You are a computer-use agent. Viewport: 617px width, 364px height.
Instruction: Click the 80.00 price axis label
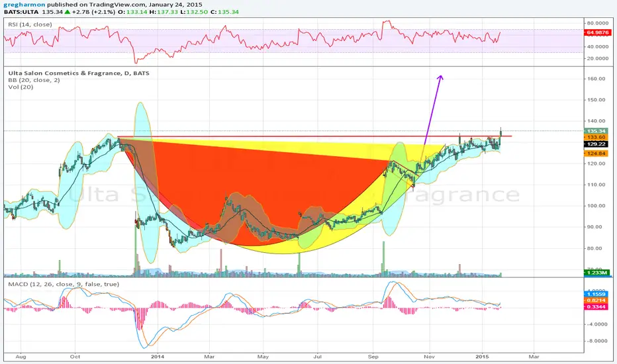(596, 248)
